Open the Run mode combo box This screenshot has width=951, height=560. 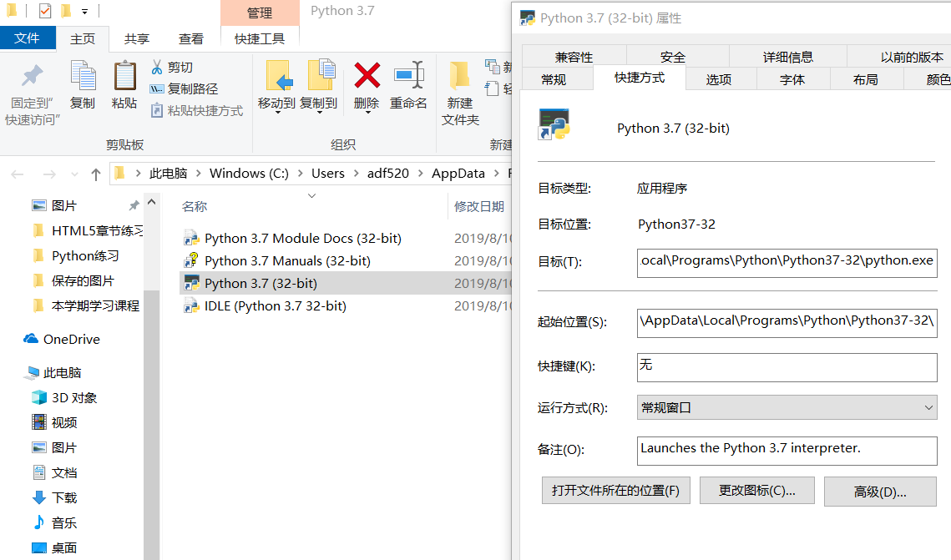(787, 407)
